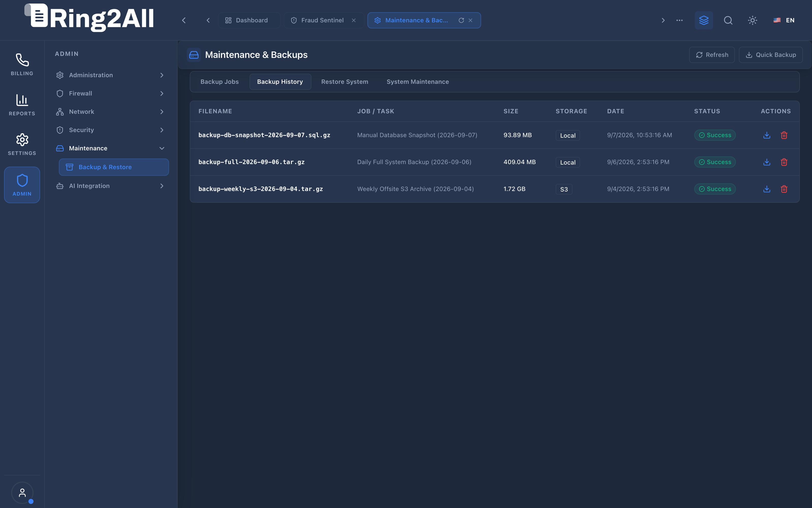Close the Fraud Sentinel tab

click(354, 20)
